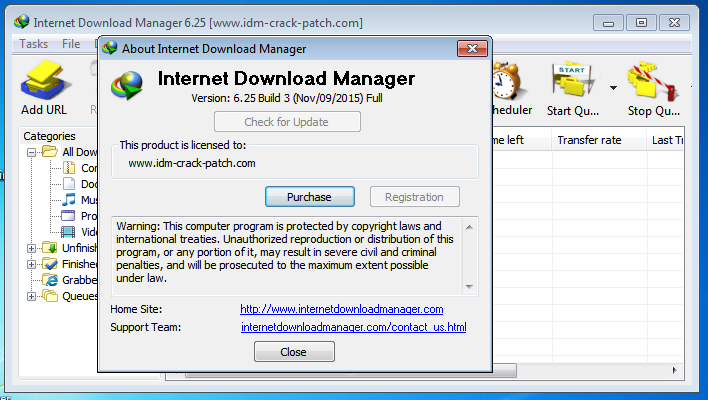The image size is (708, 400).
Task: Click the IDM logo in About dialog
Action: pos(127,85)
